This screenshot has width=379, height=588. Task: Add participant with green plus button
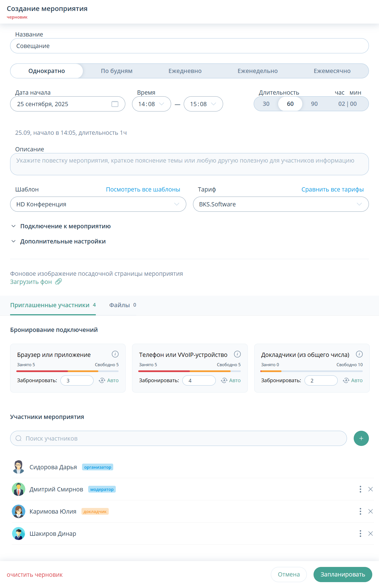click(x=361, y=438)
